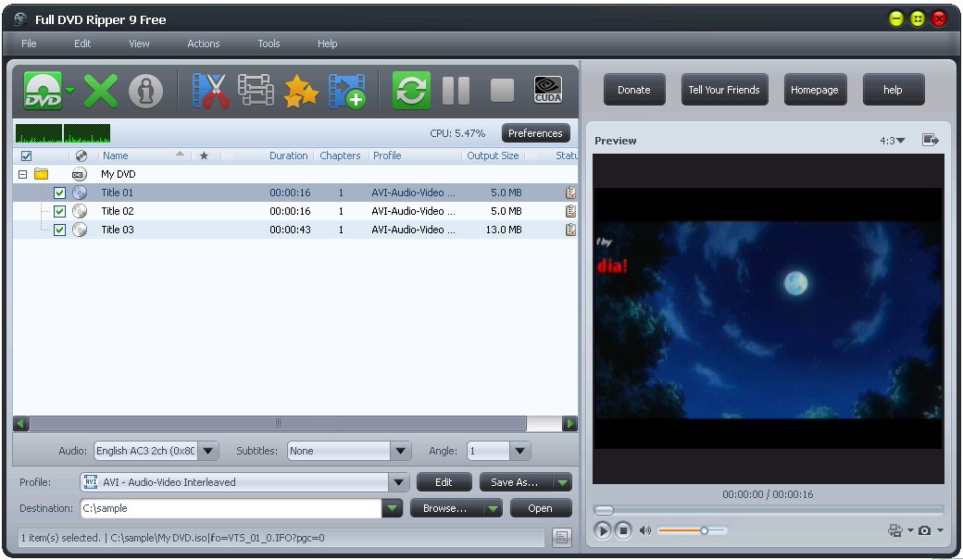Open the Tools menu
Screen dimensions: 963x560
click(x=269, y=43)
